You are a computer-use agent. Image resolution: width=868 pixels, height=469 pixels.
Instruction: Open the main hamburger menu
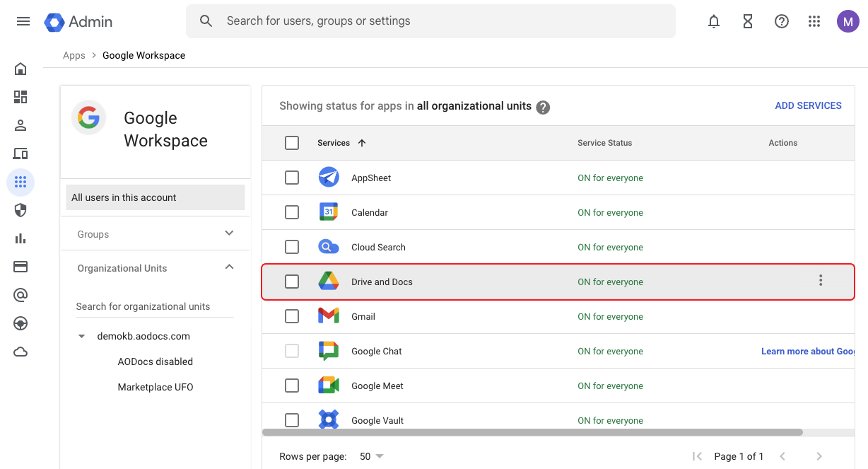(x=23, y=21)
